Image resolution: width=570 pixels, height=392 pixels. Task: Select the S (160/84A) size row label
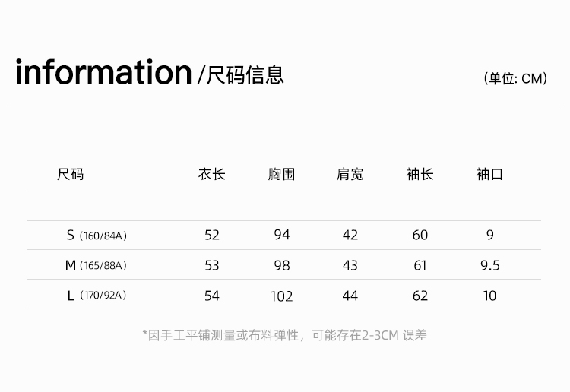(97, 236)
